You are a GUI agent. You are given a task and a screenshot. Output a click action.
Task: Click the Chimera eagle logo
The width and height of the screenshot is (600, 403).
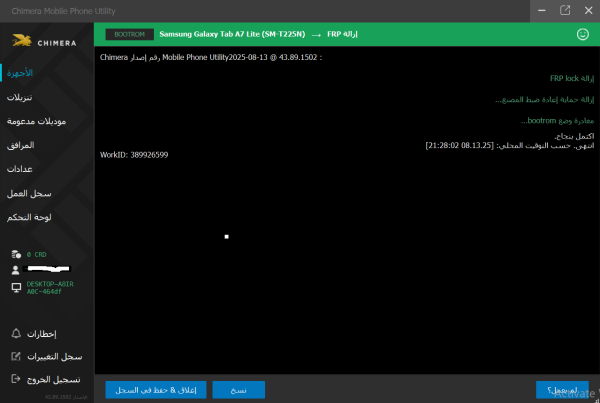(x=22, y=40)
